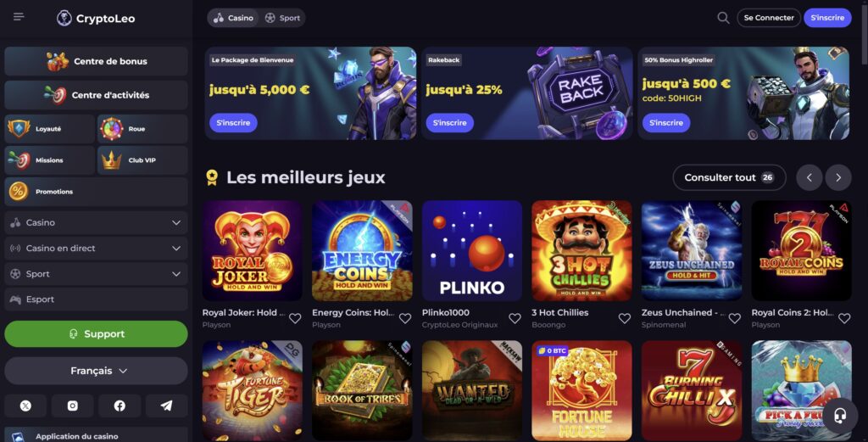The height and width of the screenshot is (442, 868).
Task: Show next games with right arrow
Action: coord(838,178)
